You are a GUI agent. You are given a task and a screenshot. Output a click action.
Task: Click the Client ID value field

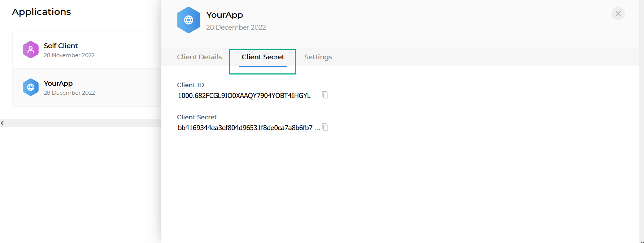click(249, 95)
